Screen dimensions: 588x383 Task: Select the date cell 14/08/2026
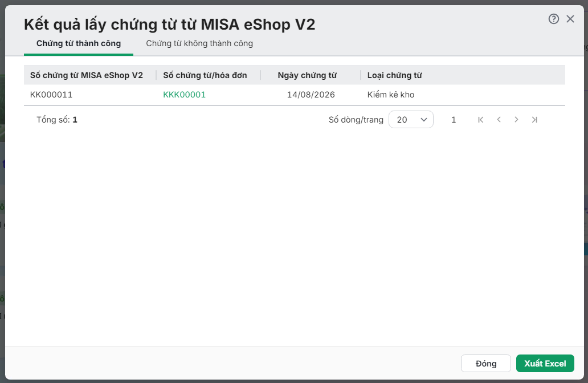pyautogui.click(x=311, y=95)
